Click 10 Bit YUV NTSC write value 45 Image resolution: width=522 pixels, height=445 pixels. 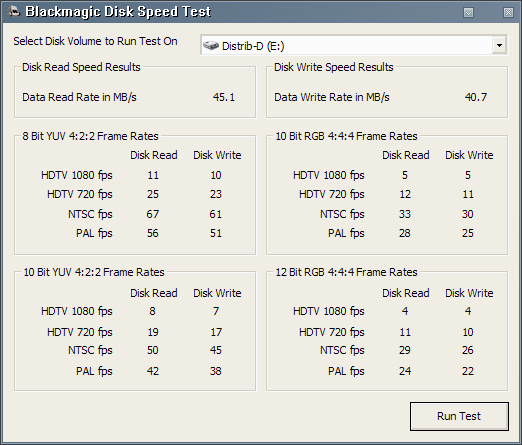point(216,350)
